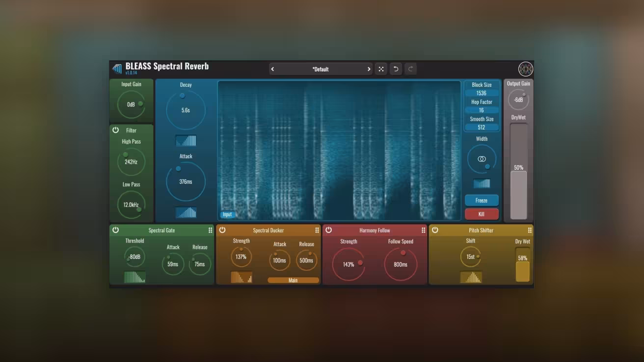Open the Decay spectral curve editor

186,141
